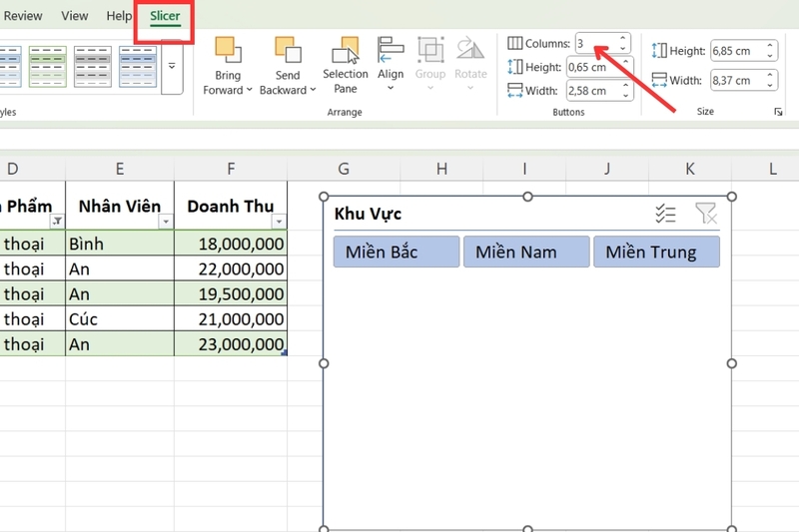This screenshot has width=799, height=532.
Task: Click the Nhân Viên header cell
Action: coord(120,206)
